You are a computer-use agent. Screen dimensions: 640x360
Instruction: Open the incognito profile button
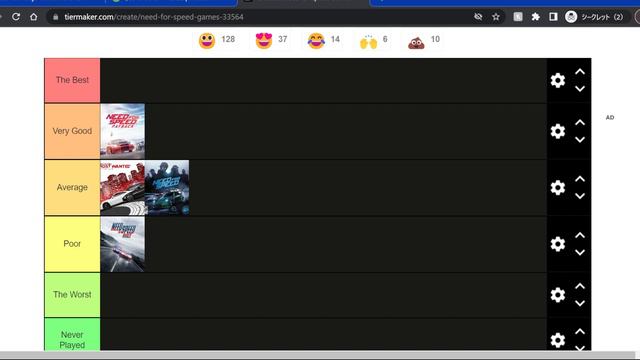pos(594,17)
